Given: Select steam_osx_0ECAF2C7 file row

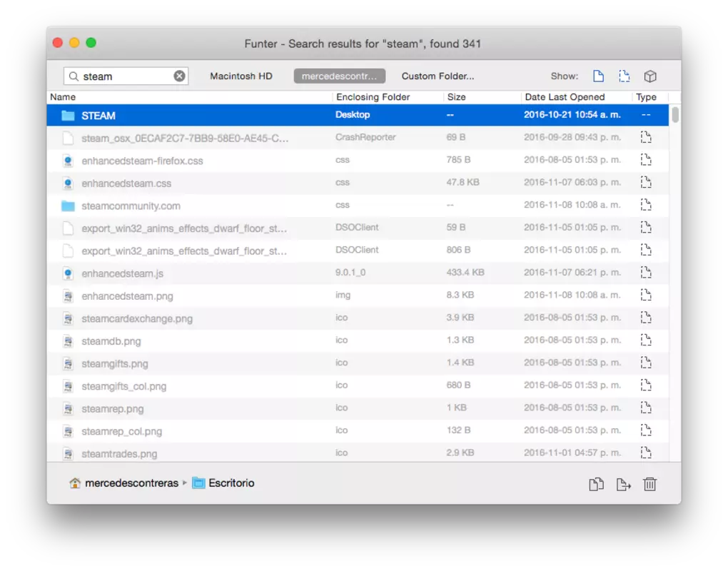Looking at the screenshot, I should point(358,138).
